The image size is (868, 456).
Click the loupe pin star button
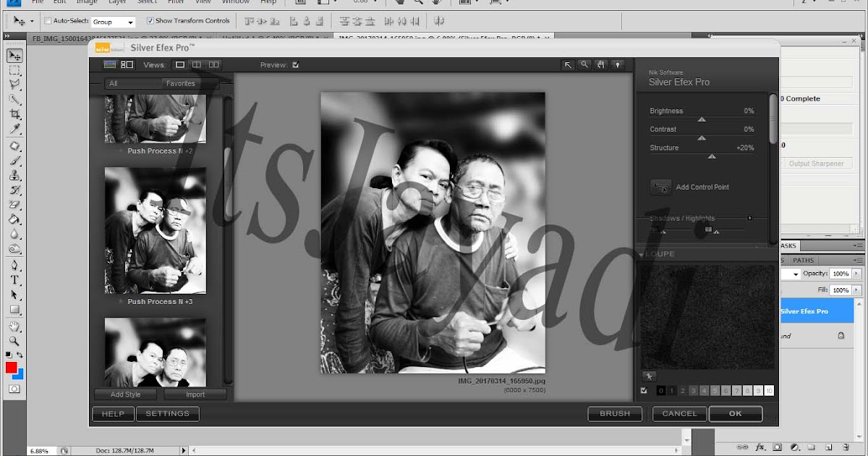pos(649,376)
